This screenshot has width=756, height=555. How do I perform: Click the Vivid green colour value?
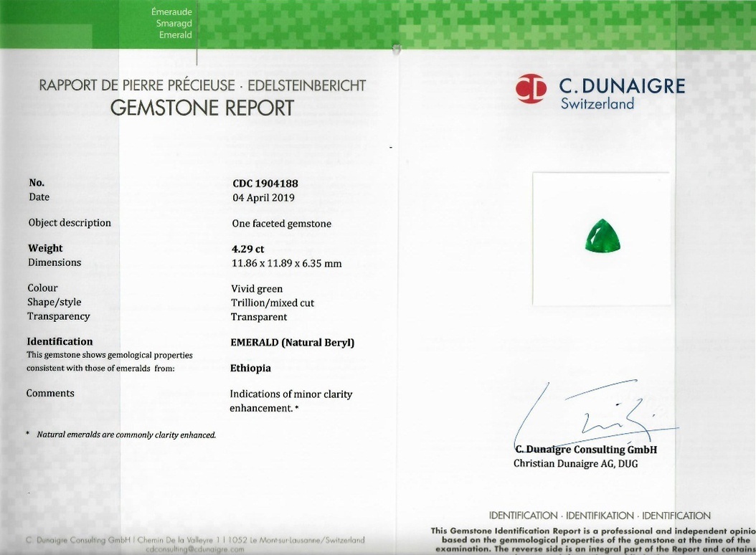[256, 289]
